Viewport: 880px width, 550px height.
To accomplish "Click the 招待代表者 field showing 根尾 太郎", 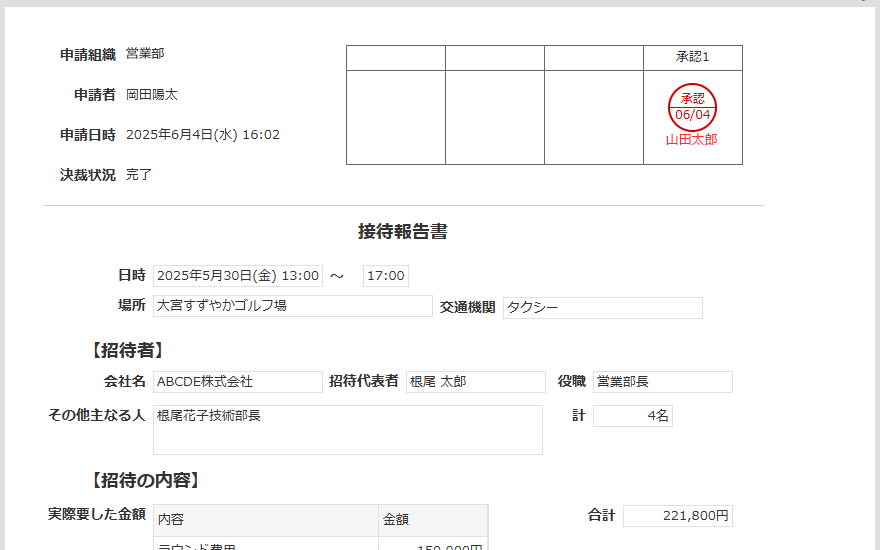I will tap(475, 382).
